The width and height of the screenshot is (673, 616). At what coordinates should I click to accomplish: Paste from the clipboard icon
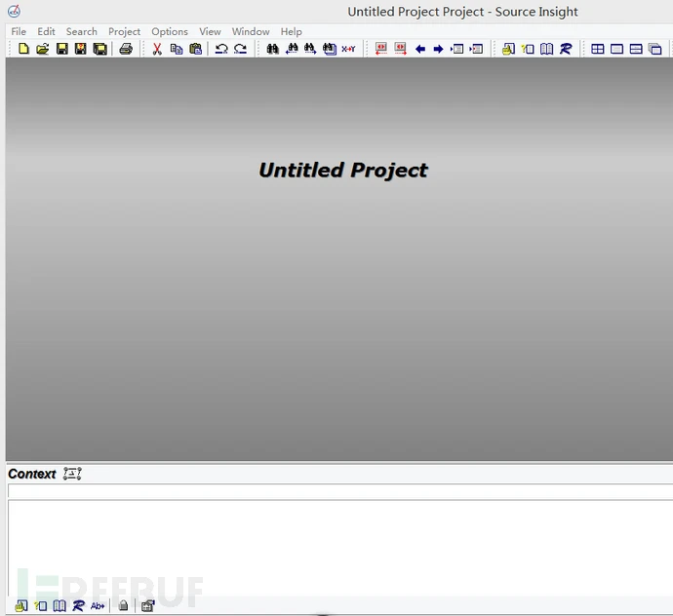coord(196,49)
